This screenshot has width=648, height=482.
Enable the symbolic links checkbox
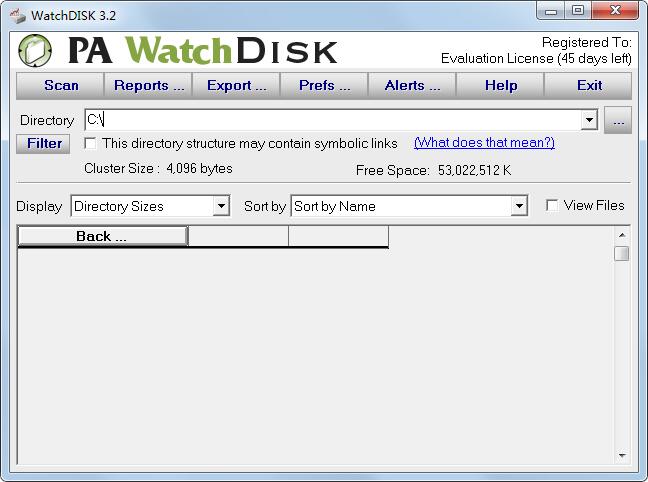[x=91, y=143]
